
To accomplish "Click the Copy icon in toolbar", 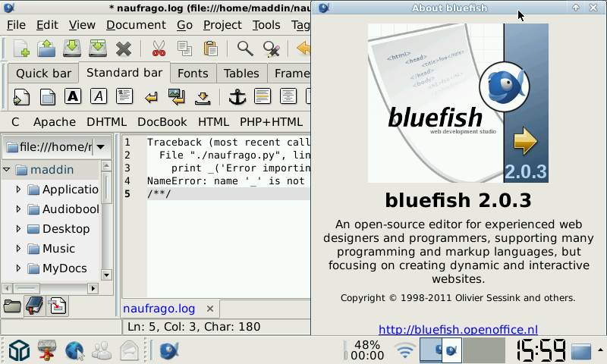I will pos(184,49).
